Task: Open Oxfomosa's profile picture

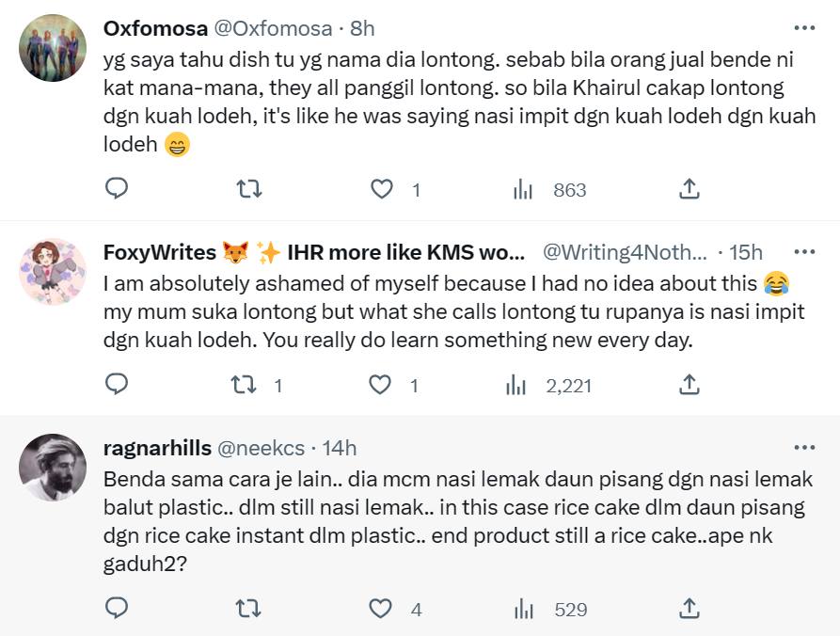Action: coord(53,48)
